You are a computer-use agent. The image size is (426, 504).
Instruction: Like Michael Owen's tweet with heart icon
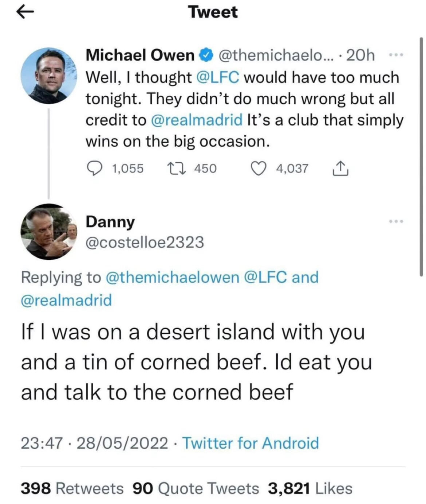tap(259, 168)
